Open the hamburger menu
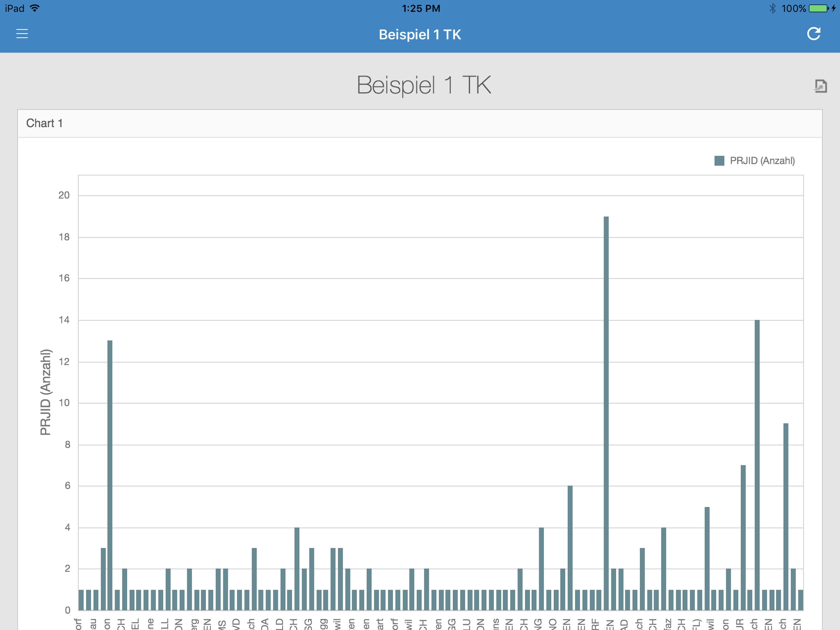Screen dimensions: 840x630 (x=22, y=34)
